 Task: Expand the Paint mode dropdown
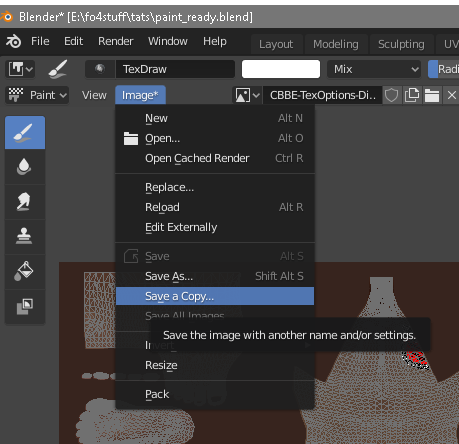pyautogui.click(x=37, y=95)
